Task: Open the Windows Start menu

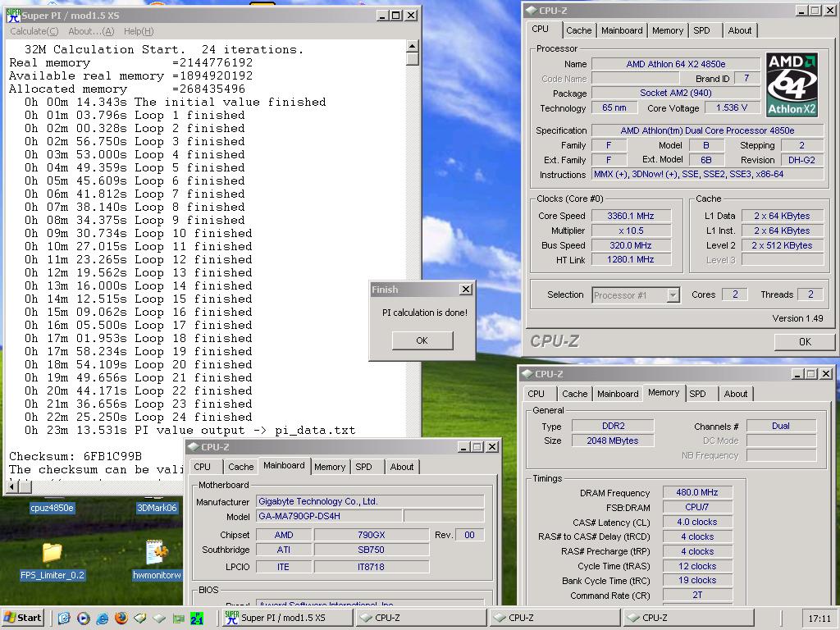Action: [x=22, y=618]
